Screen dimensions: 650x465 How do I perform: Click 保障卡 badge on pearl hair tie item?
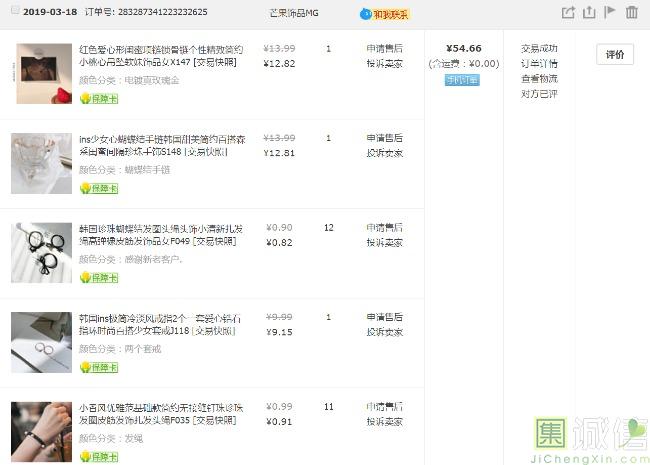coord(99,278)
